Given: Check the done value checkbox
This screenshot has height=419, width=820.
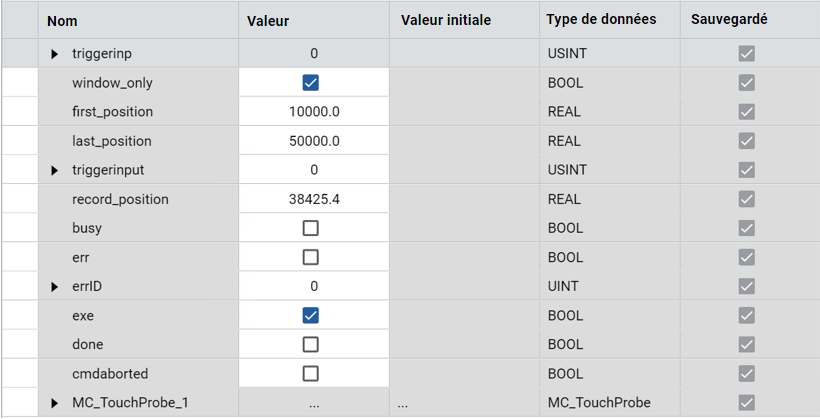Looking at the screenshot, I should (x=311, y=345).
